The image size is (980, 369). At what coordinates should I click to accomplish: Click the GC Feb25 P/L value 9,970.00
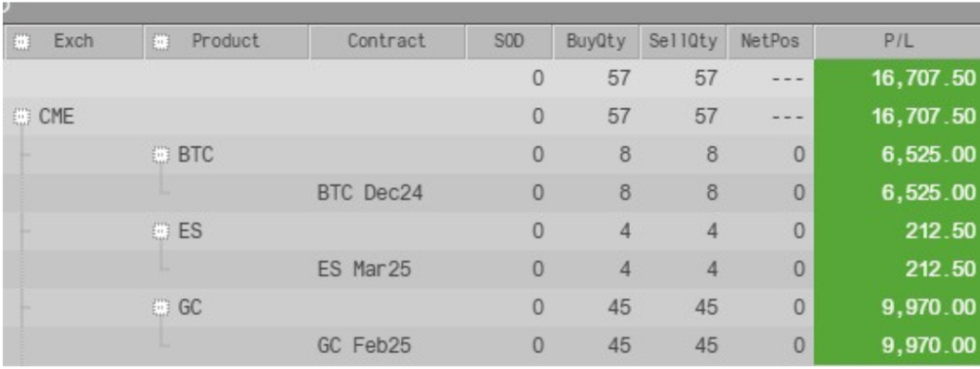coord(928,346)
